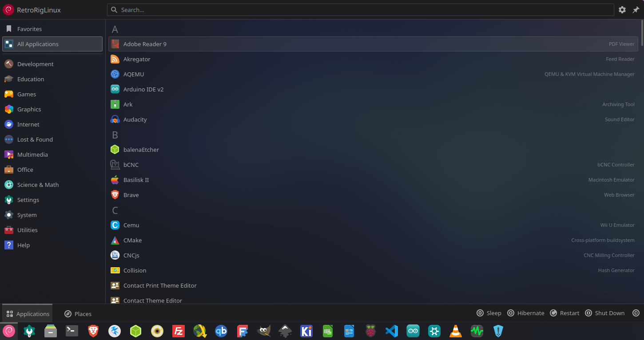Viewport: 644px width, 340px height.
Task: Show more session options next to Shut Down
Action: [x=636, y=313]
